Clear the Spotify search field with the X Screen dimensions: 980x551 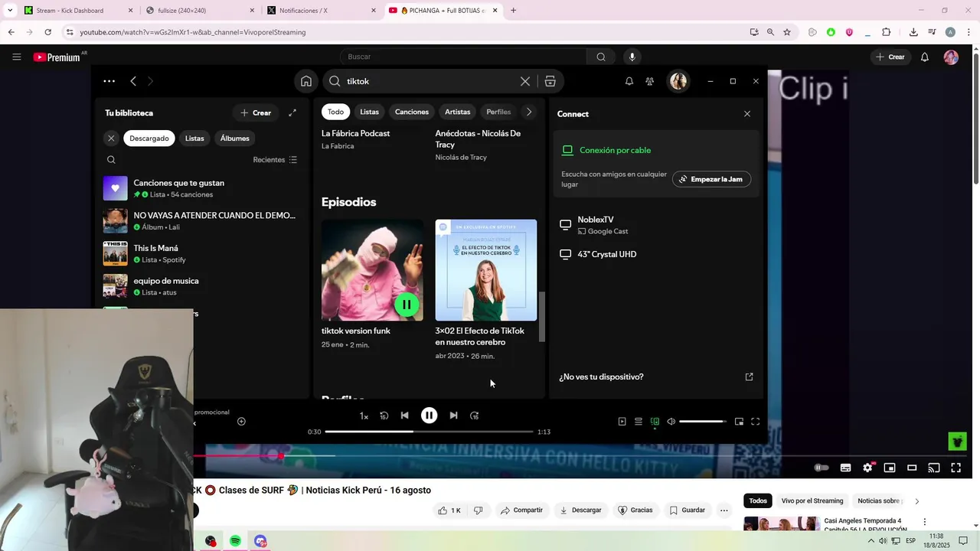(525, 81)
